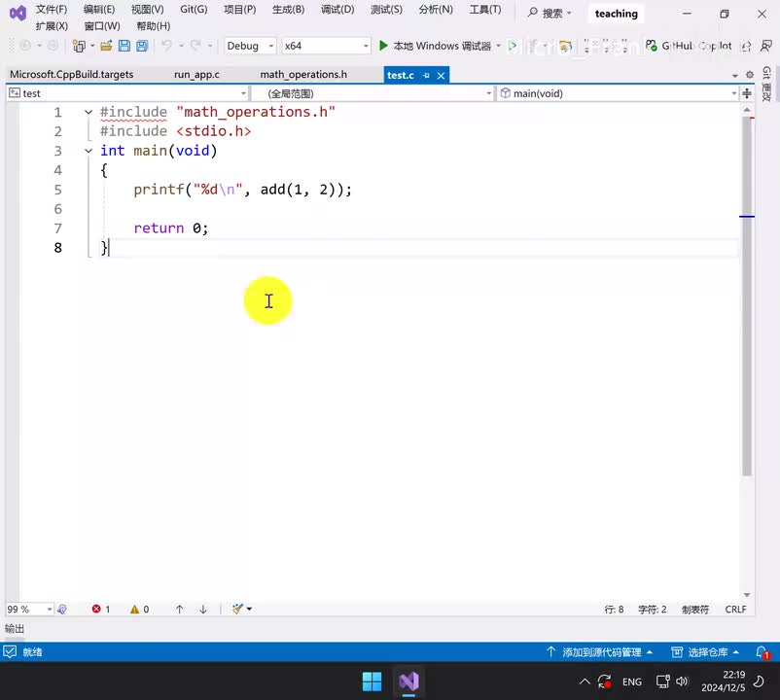Click the search (搜索) box
The image size is (780, 700).
click(550, 13)
